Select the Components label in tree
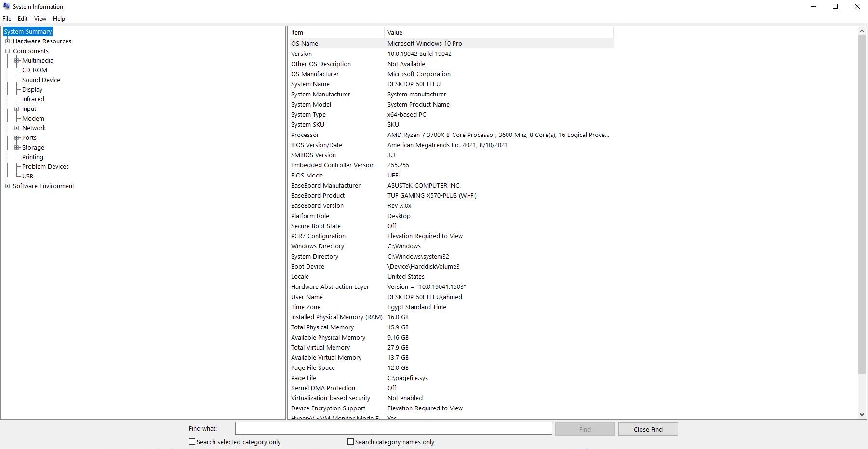This screenshot has width=868, height=449. point(31,51)
